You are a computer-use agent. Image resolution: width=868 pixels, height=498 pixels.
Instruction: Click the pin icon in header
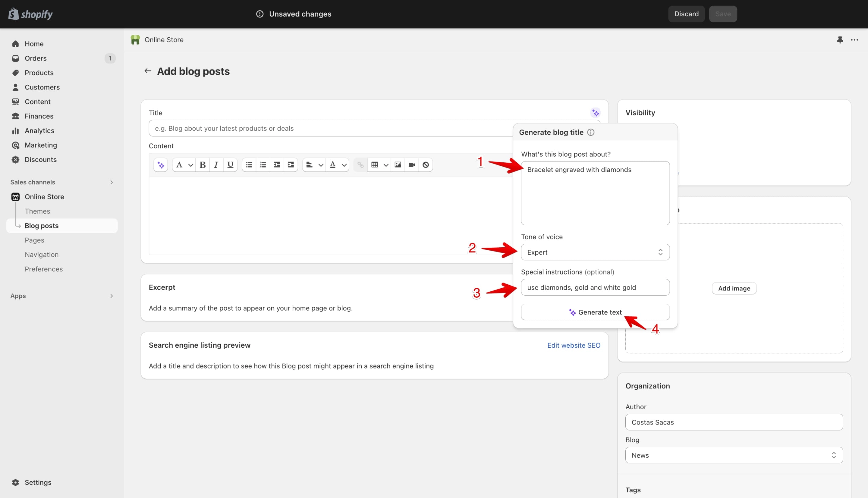840,40
